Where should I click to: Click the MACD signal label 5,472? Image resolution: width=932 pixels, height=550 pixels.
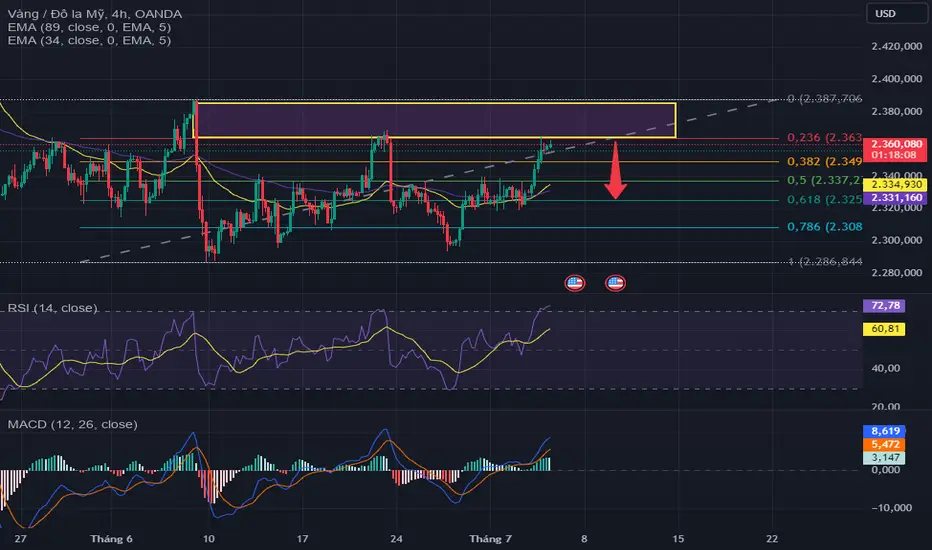click(x=884, y=445)
